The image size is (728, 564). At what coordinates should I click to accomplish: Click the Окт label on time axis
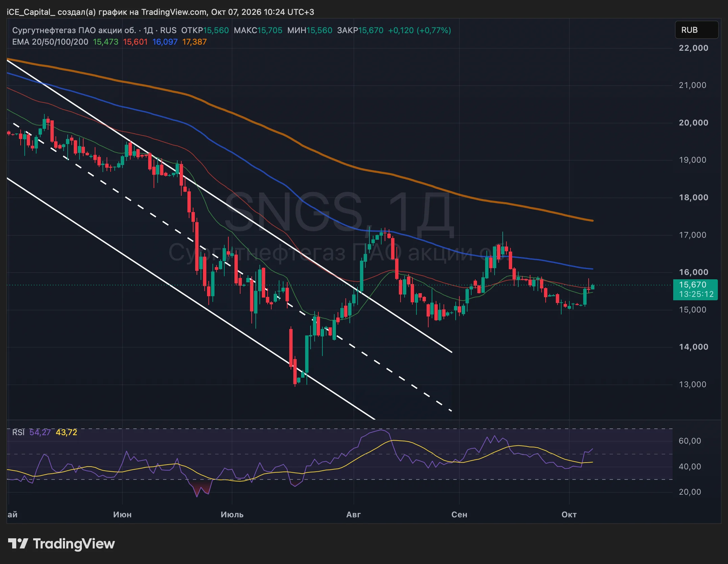(569, 515)
